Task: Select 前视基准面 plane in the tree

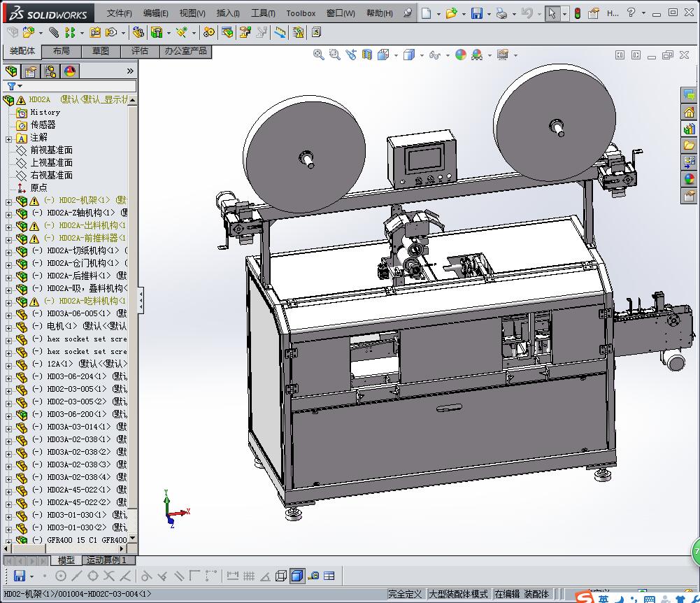Action: pyautogui.click(x=51, y=150)
